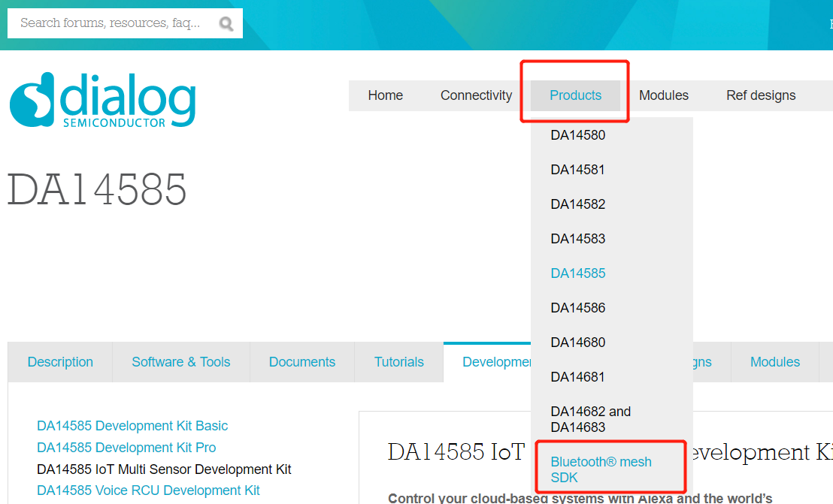Click the search magnifier icon
Viewport: 833px width, 504px height.
point(226,23)
